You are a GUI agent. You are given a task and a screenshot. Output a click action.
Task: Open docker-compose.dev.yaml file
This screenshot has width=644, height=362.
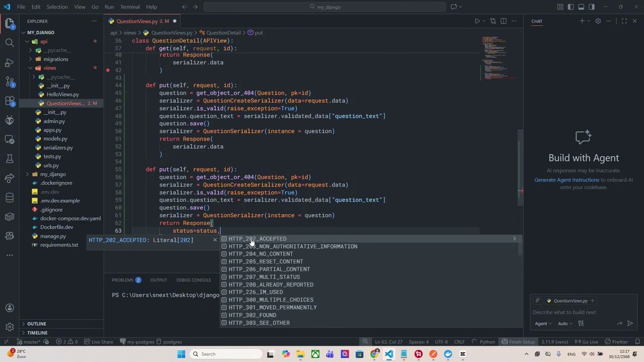[70, 219]
